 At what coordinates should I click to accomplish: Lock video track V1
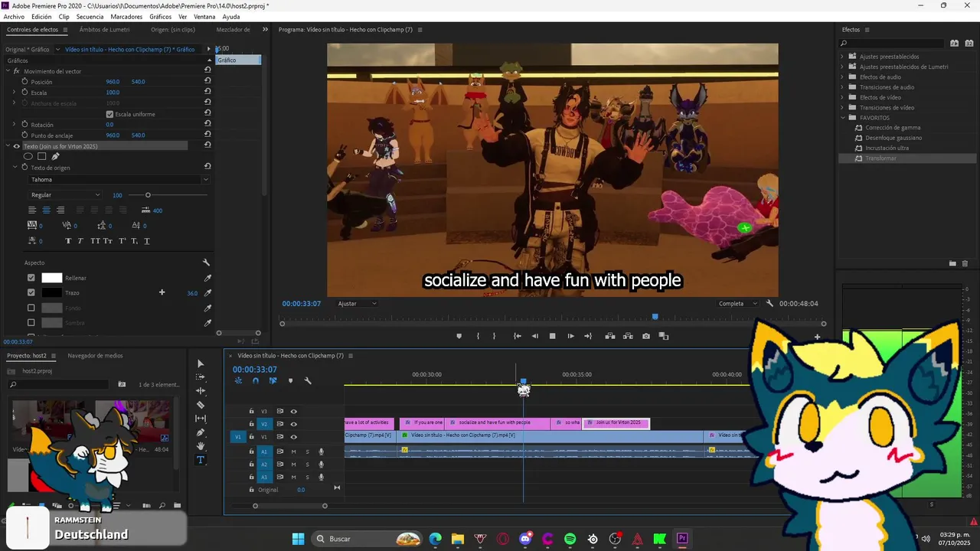point(251,437)
